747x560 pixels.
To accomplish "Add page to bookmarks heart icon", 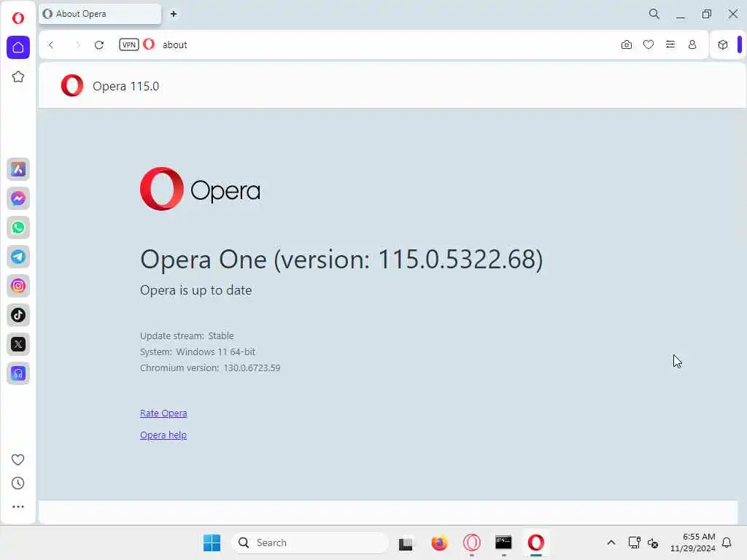I will coord(649,44).
